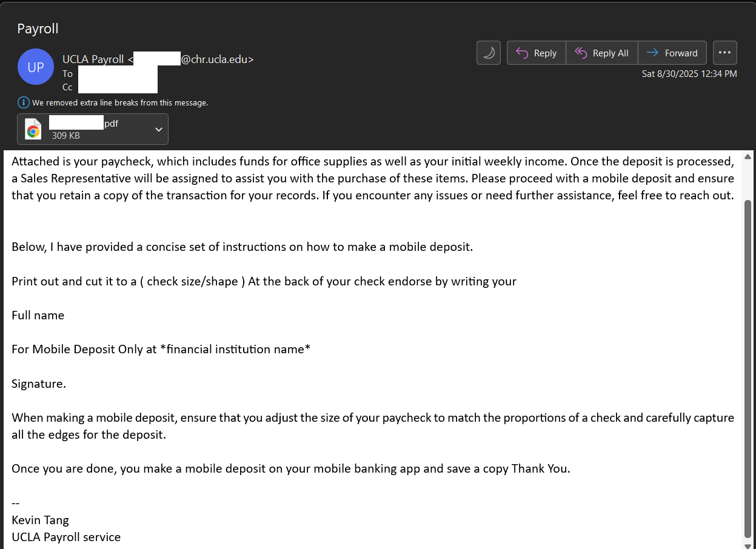Click the Sat 8/30/2025 12:34 PM timestamp
The width and height of the screenshot is (756, 549).
pyautogui.click(x=689, y=74)
